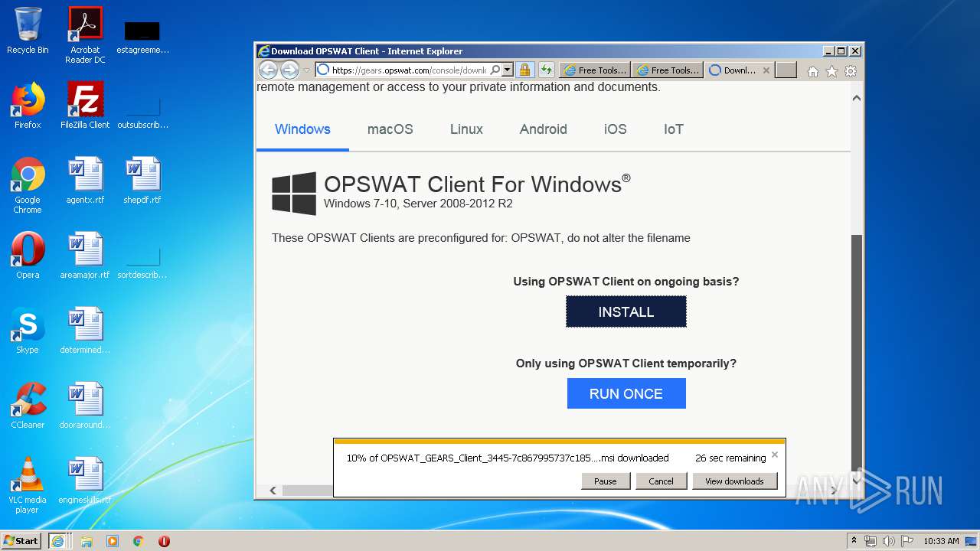
Task: Select the Android platform tab
Action: (543, 129)
